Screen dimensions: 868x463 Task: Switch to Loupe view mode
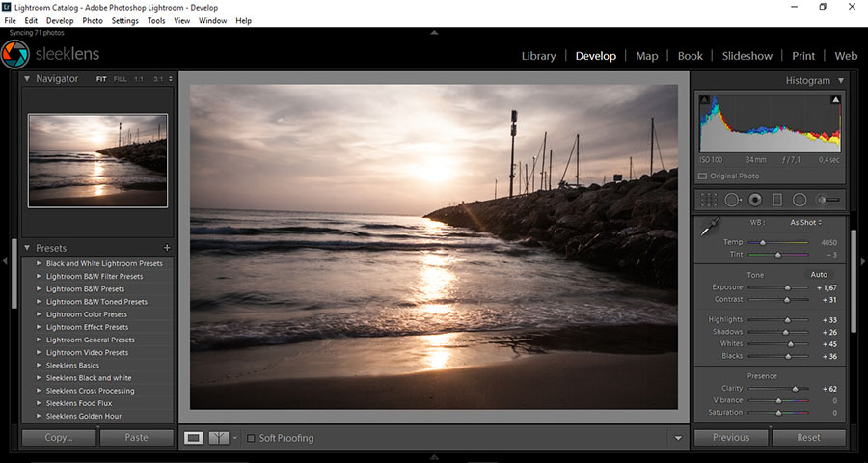pos(194,438)
